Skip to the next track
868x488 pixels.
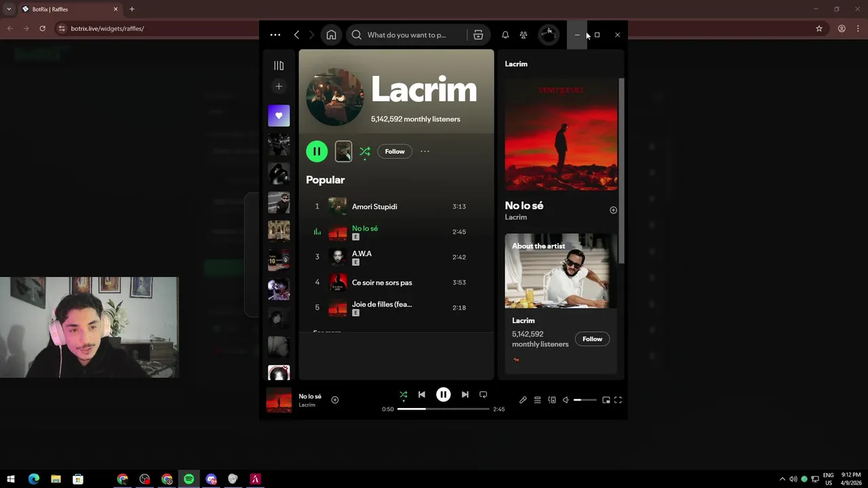click(465, 394)
